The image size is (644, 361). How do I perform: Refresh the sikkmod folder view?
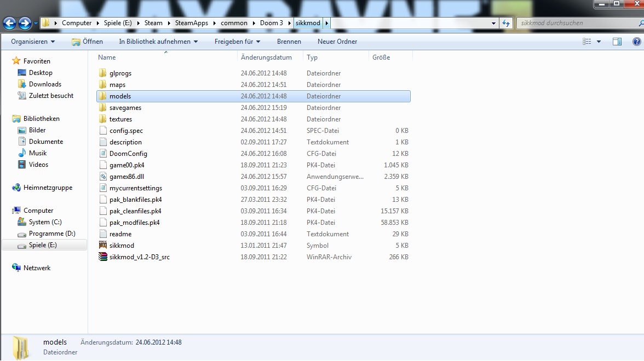506,24
